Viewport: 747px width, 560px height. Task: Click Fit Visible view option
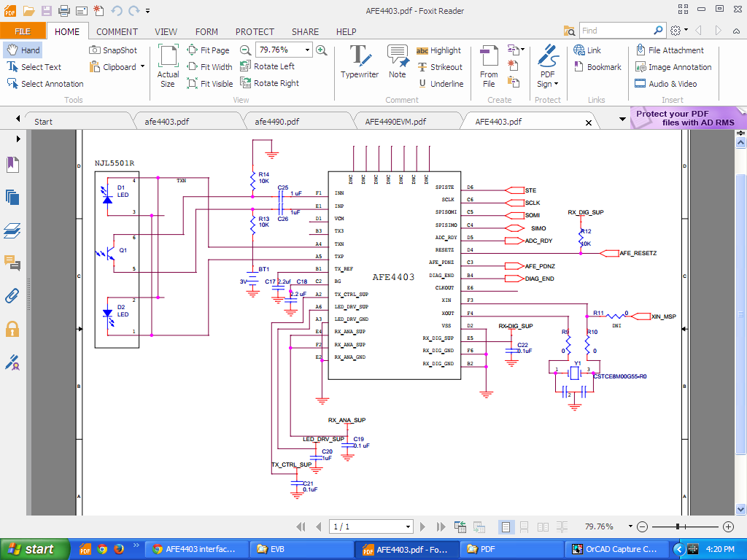pyautogui.click(x=210, y=84)
